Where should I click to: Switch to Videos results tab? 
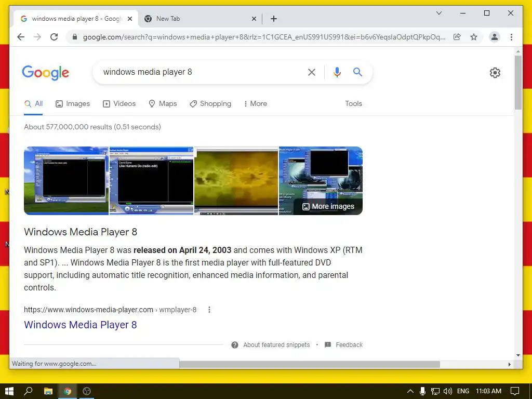click(x=119, y=104)
